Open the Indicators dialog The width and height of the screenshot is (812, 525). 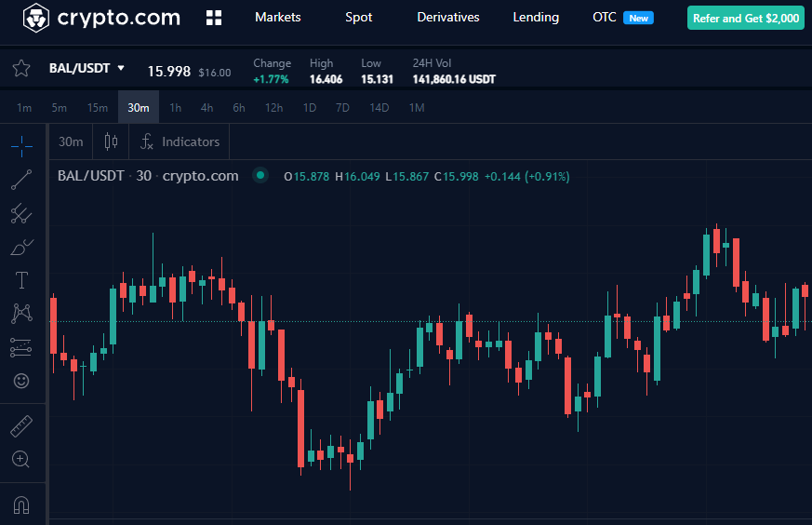(180, 141)
